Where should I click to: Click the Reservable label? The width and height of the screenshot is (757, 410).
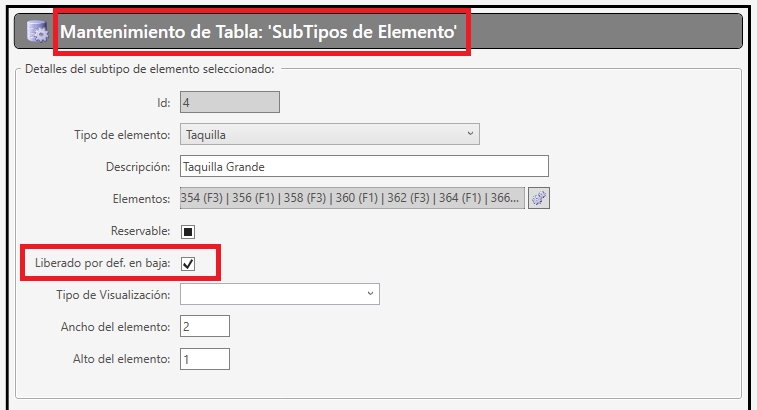pos(140,231)
